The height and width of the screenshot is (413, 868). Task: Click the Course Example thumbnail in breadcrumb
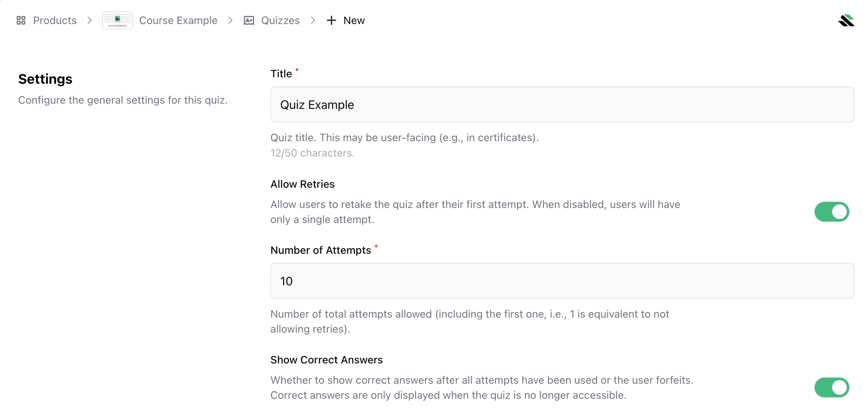(117, 20)
